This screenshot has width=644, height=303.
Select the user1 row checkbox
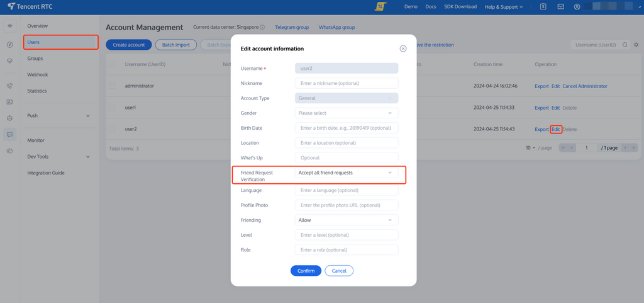click(113, 108)
